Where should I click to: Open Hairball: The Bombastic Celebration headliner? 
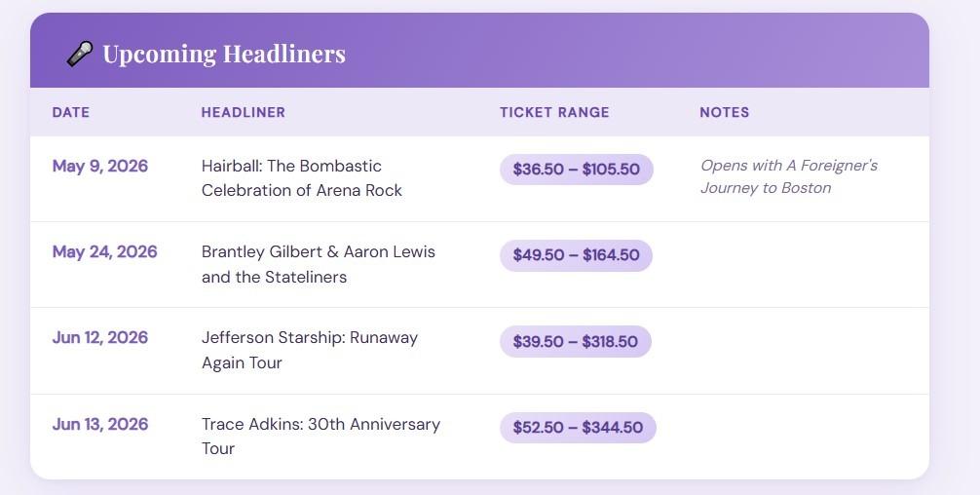302,178
